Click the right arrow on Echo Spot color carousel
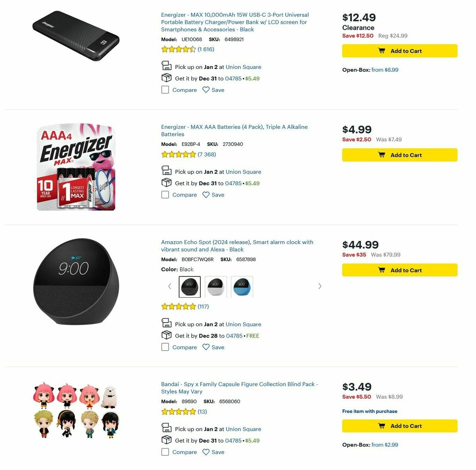The image size is (476, 470). coord(320,286)
